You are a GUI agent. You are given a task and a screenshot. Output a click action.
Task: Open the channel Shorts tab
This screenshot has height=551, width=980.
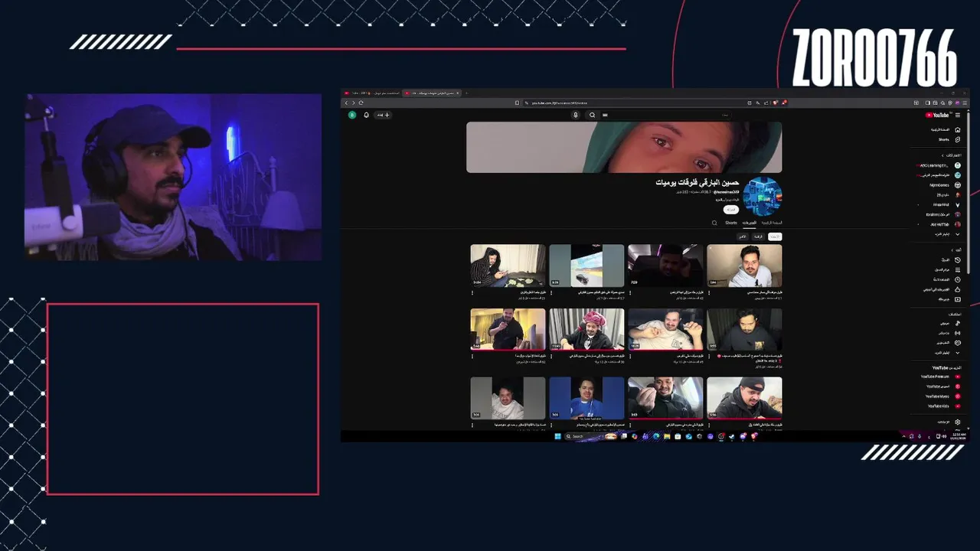click(731, 223)
